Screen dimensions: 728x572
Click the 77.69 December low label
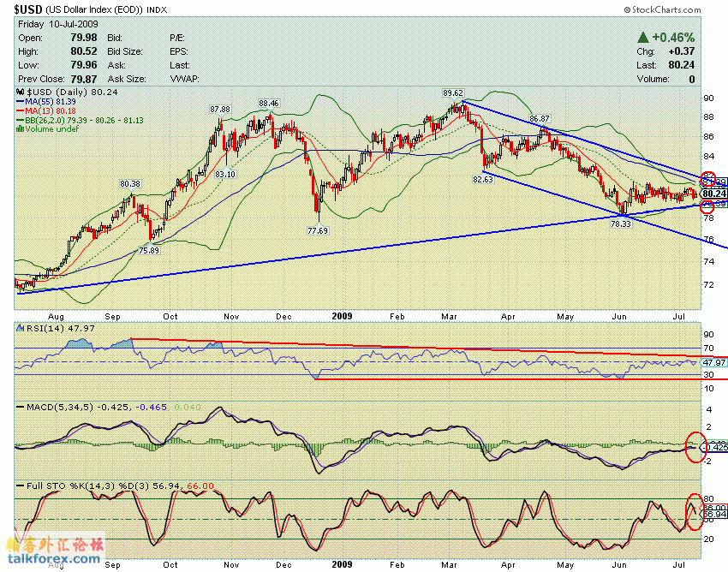click(318, 230)
